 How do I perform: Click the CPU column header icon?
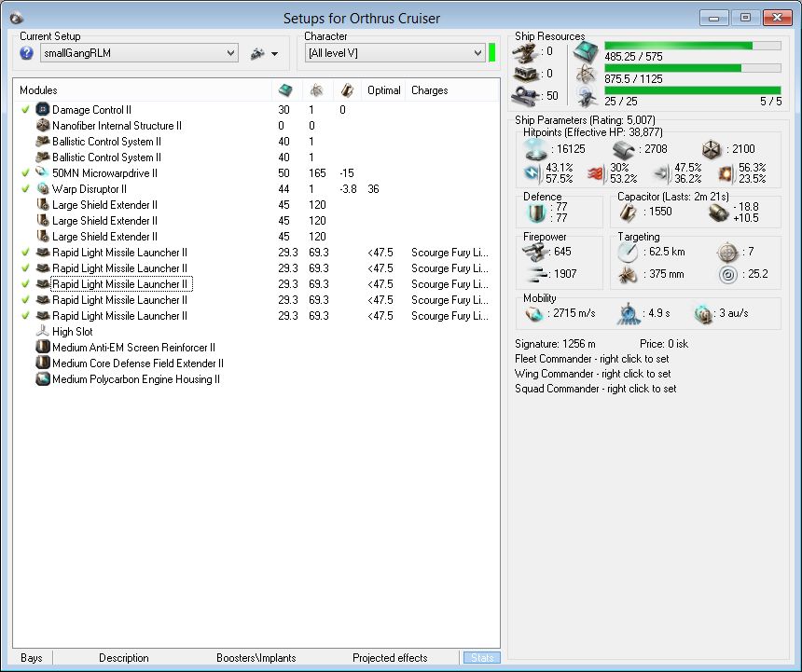coord(285,90)
